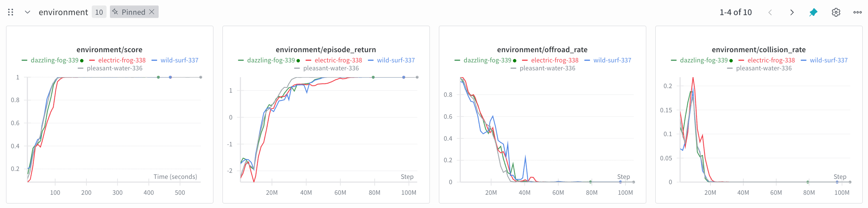Open the three-dot more options menu
Viewport: 868px width, 208px height.
[x=857, y=12]
